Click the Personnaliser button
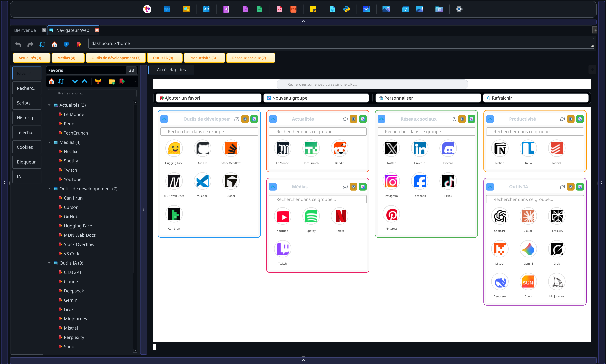The image size is (606, 364). coord(428,98)
